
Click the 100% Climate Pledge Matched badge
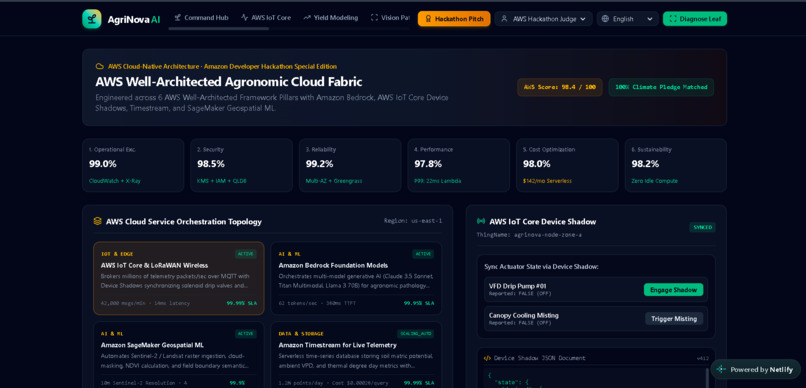click(661, 87)
